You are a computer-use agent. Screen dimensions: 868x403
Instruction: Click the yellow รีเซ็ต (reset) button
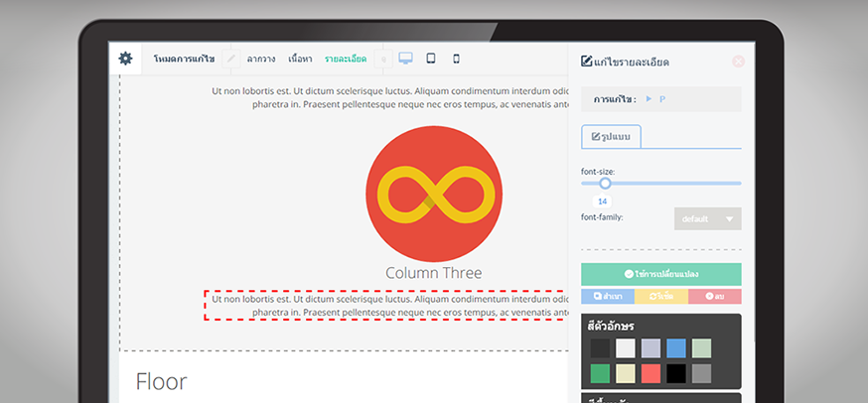(660, 297)
